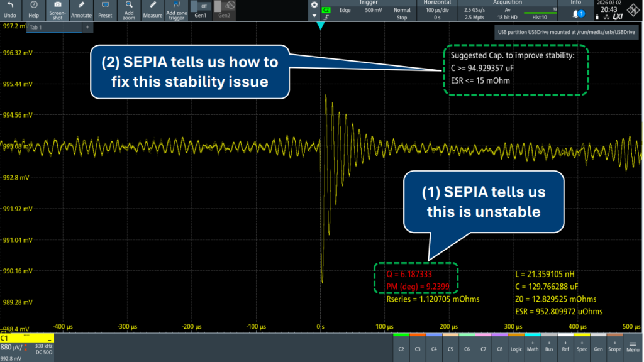This screenshot has height=362, width=644.
Task: Open the Help question mark icon
Action: tap(34, 5)
